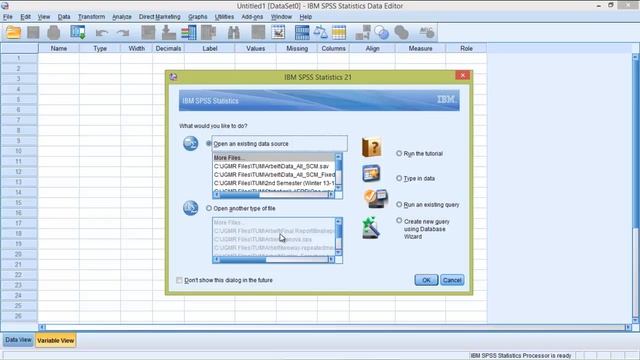Select Type in data radio button

tap(399, 178)
